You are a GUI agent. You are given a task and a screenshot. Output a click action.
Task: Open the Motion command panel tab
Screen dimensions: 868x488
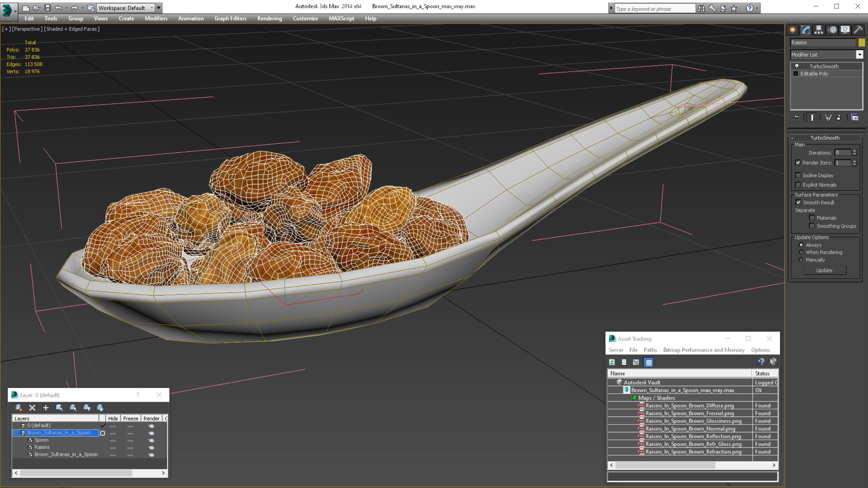(x=832, y=30)
